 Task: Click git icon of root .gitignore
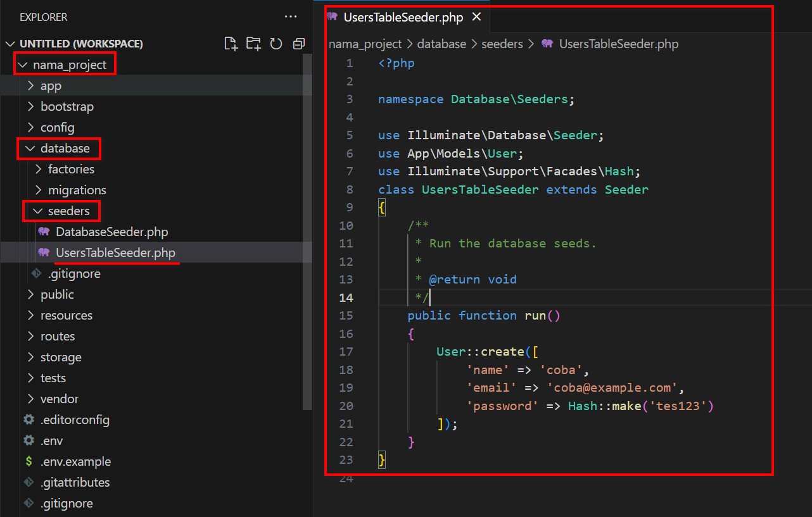29,503
